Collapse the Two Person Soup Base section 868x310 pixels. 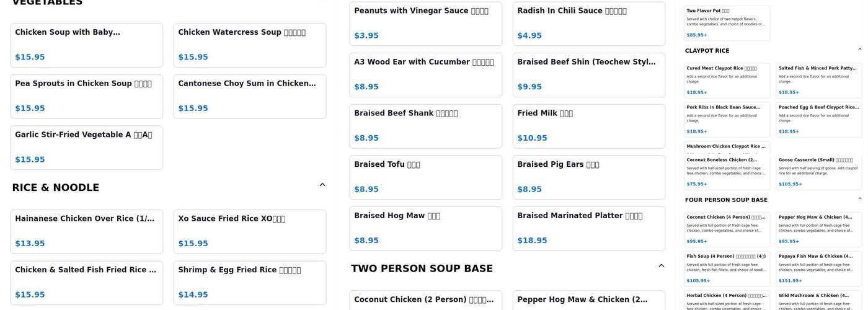(662, 266)
